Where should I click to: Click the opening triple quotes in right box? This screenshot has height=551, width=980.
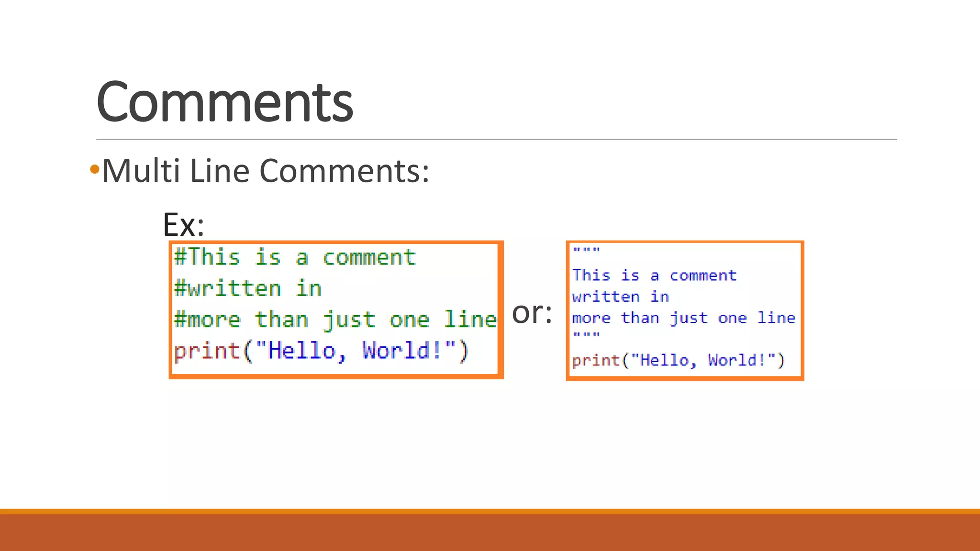(586, 250)
